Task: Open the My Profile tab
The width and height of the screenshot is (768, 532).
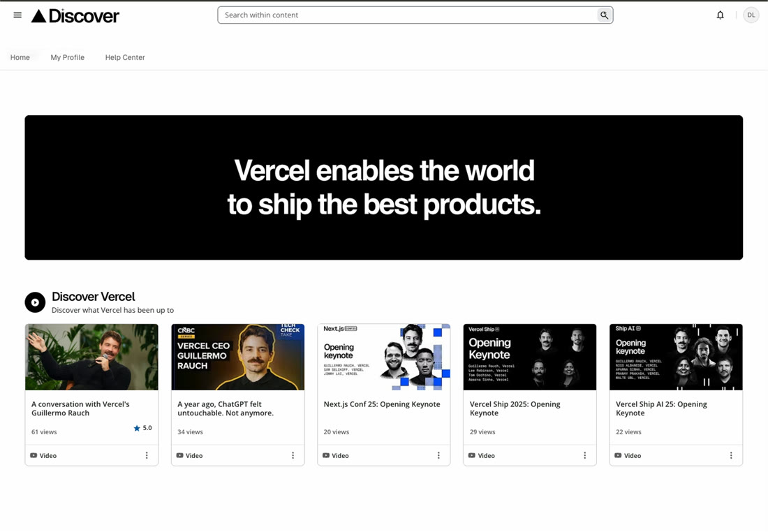Action: [x=68, y=57]
